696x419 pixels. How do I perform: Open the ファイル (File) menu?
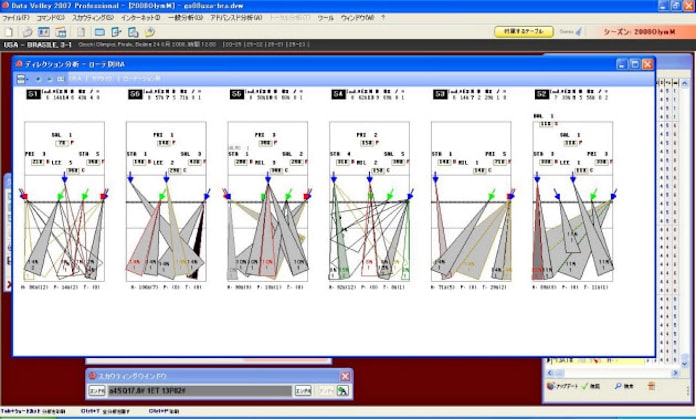(x=18, y=18)
